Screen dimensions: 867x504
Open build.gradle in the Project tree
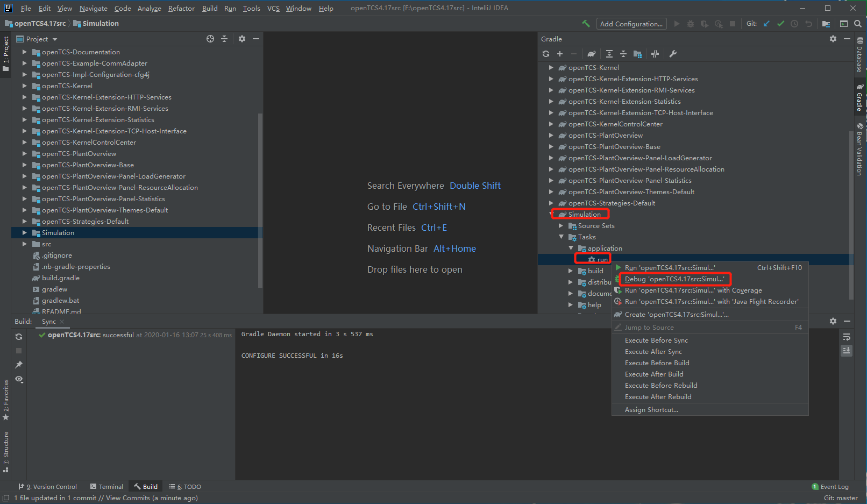coord(60,278)
